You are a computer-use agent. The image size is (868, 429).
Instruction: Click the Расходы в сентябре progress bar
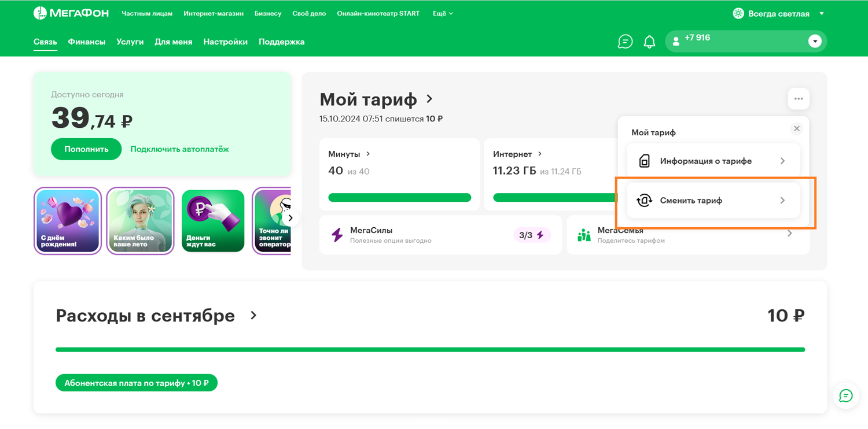[x=431, y=350]
